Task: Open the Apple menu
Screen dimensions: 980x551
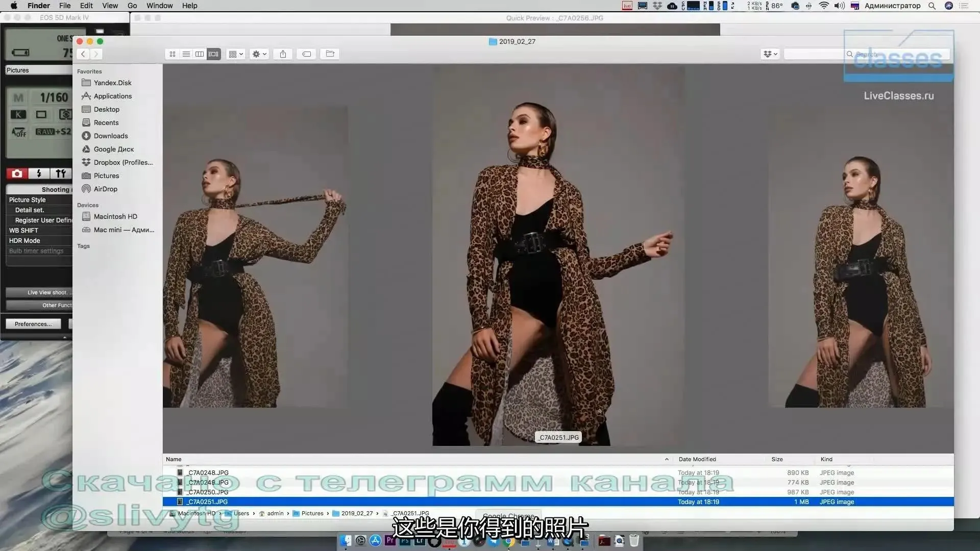Action: pos(14,6)
